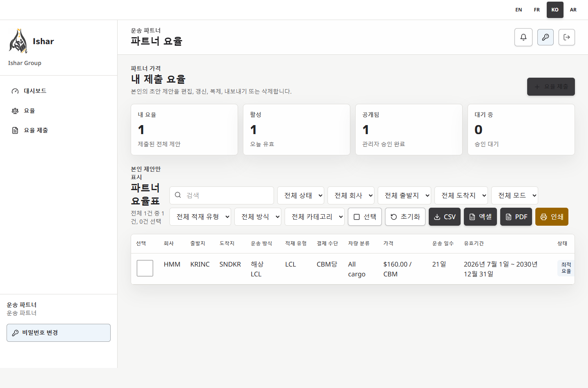
Task: Export table to 엑셀 file
Action: (480, 217)
